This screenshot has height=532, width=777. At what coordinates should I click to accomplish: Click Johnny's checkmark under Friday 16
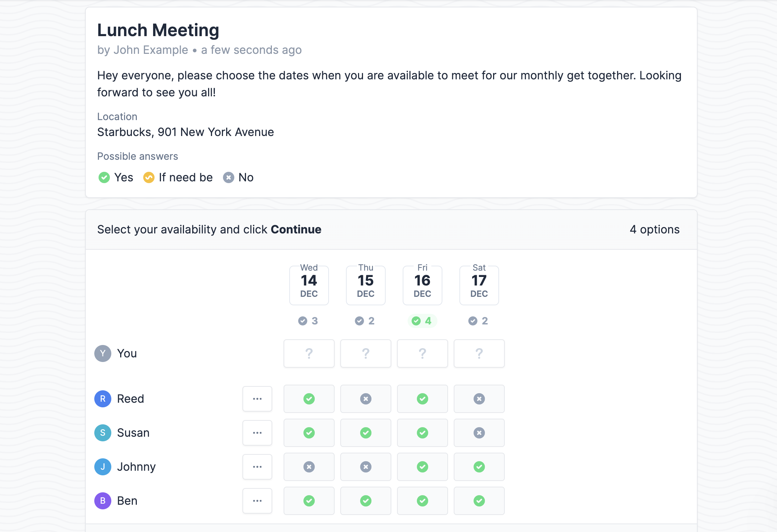422,467
